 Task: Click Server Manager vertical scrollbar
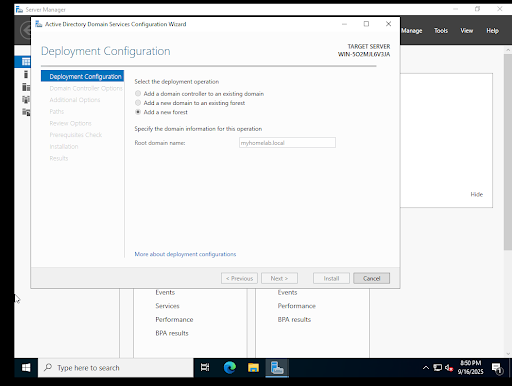tap(508, 151)
